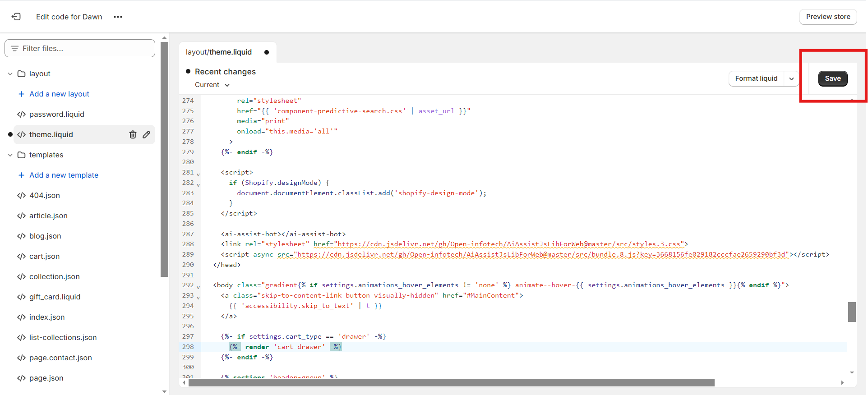Open collection.json template file
This screenshot has height=395, width=868.
[54, 276]
